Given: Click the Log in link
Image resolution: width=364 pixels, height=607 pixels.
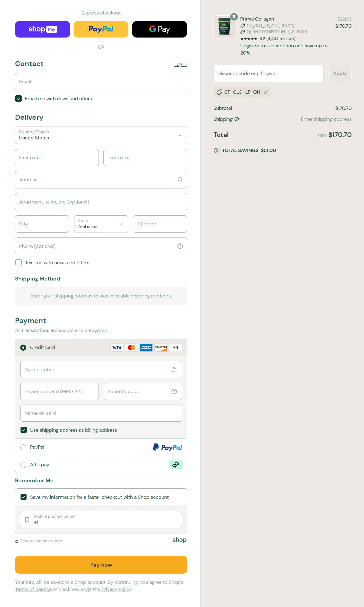Looking at the screenshot, I should [181, 64].
